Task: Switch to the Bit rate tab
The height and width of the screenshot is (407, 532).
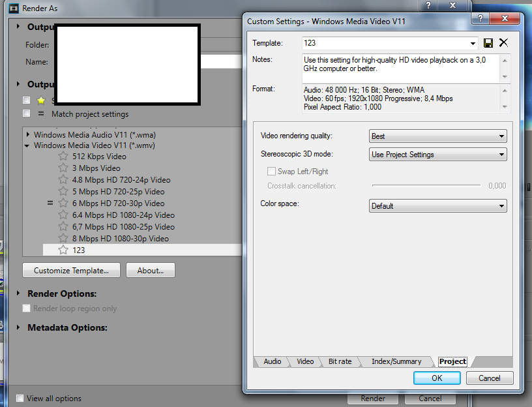Action: coord(340,361)
